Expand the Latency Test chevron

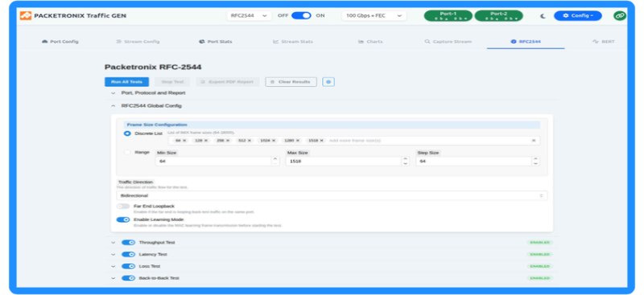pyautogui.click(x=114, y=254)
